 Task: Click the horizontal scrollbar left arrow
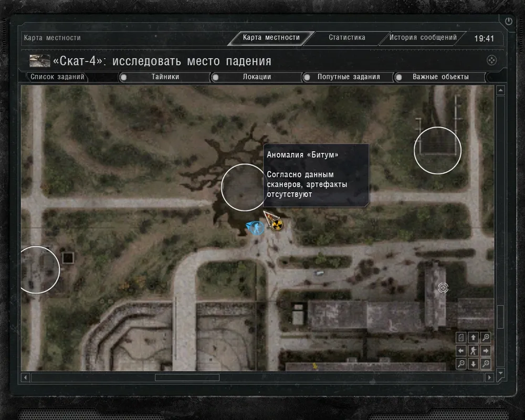pyautogui.click(x=25, y=377)
